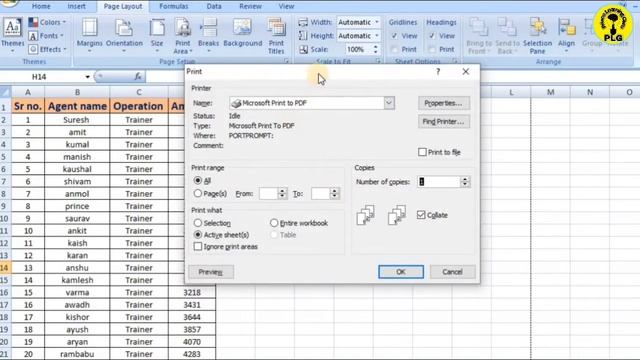The height and width of the screenshot is (360, 640).
Task: Switch to the Formulas tab
Action: click(x=173, y=6)
